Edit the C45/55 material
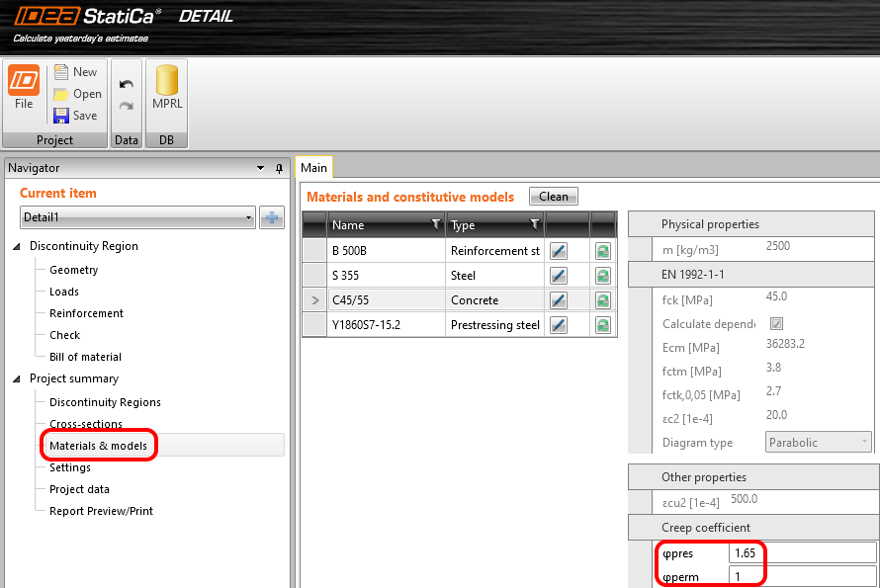The height and width of the screenshot is (588, 880). [559, 300]
